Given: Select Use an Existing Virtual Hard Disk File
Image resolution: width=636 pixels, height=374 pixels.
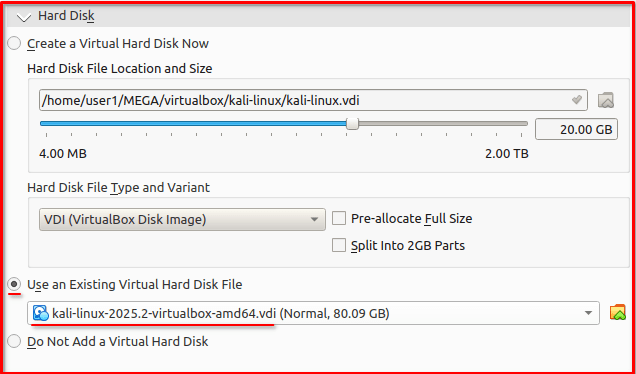Looking at the screenshot, I should coord(14,284).
